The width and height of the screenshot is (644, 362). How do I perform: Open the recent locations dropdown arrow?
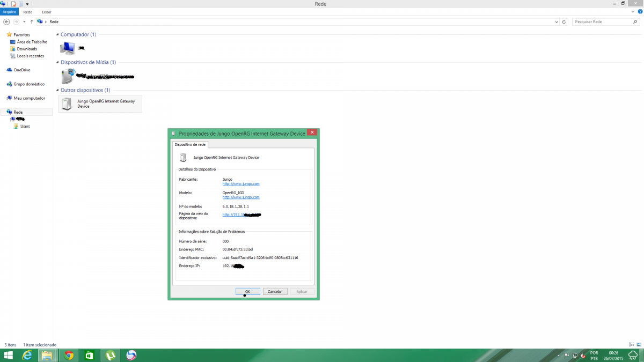pyautogui.click(x=24, y=22)
